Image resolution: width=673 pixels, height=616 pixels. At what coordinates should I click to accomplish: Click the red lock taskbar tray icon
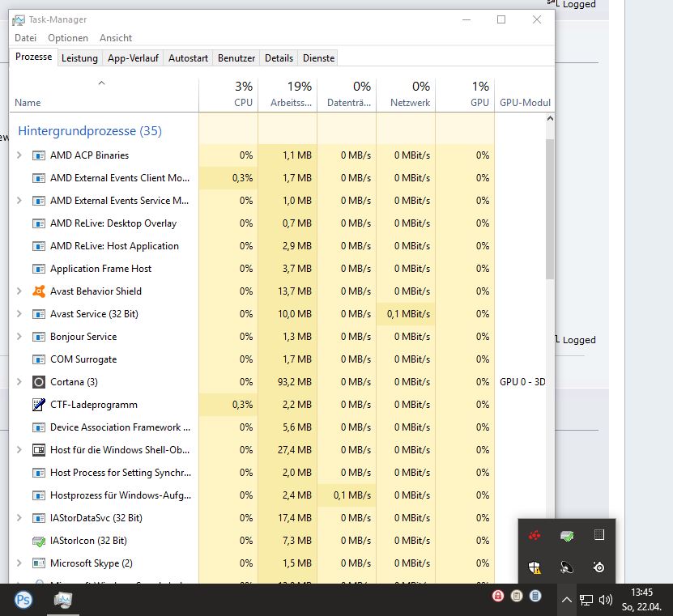(498, 596)
